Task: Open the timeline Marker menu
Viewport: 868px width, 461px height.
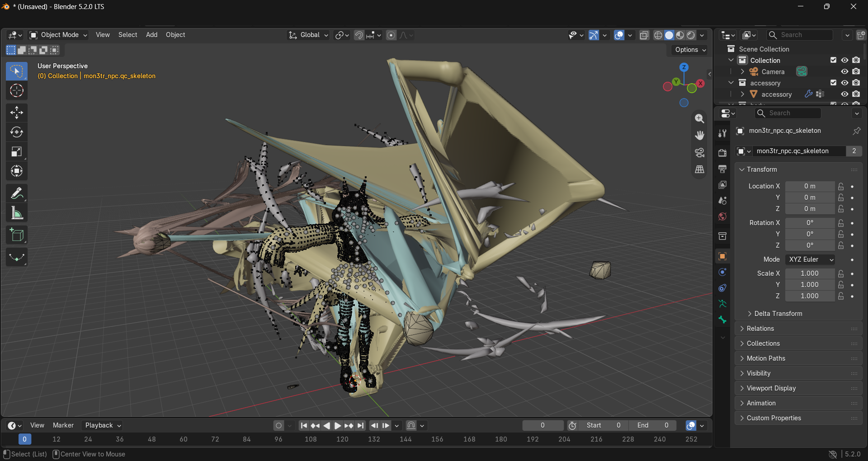Action: coord(63,425)
